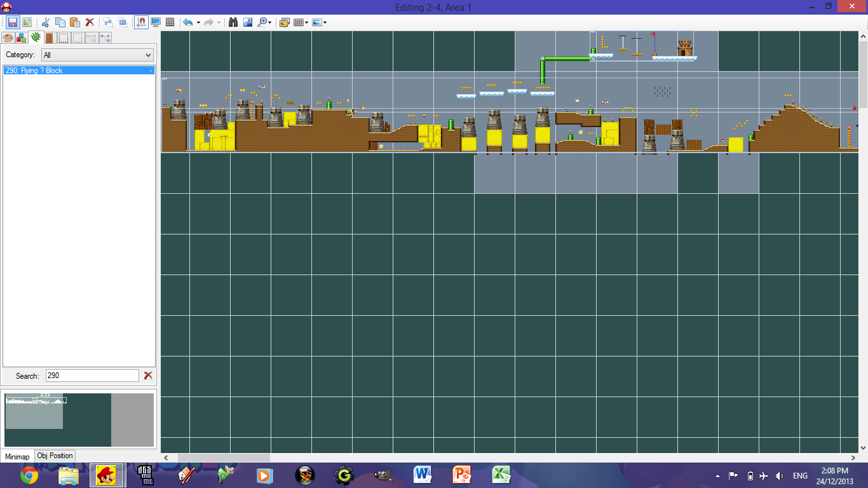Image resolution: width=868 pixels, height=488 pixels.
Task: Click the vertical scrollbar up arrow
Action: pyautogui.click(x=863, y=36)
